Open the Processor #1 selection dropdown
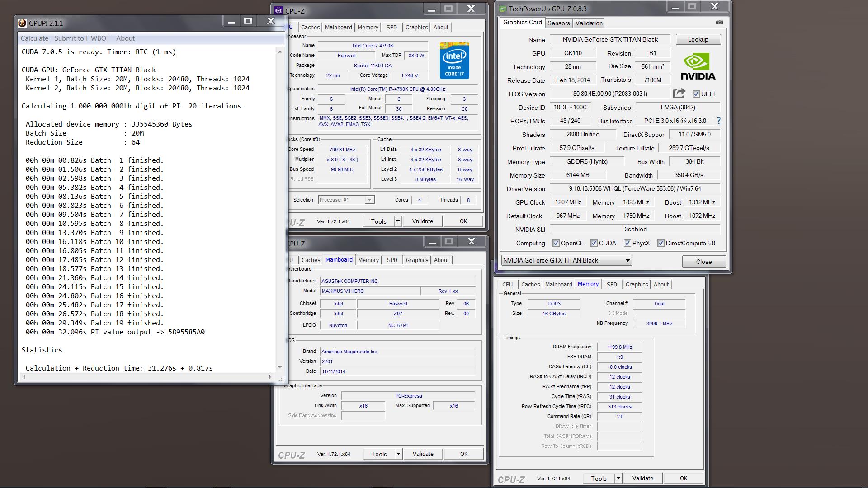Image resolution: width=868 pixels, height=488 pixels. coord(346,200)
